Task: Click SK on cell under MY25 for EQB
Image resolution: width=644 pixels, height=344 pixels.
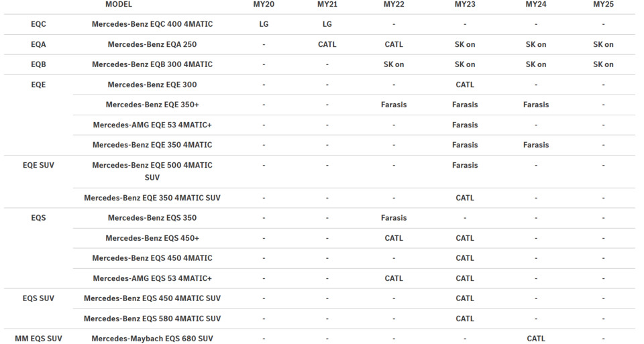Action: 603,64
